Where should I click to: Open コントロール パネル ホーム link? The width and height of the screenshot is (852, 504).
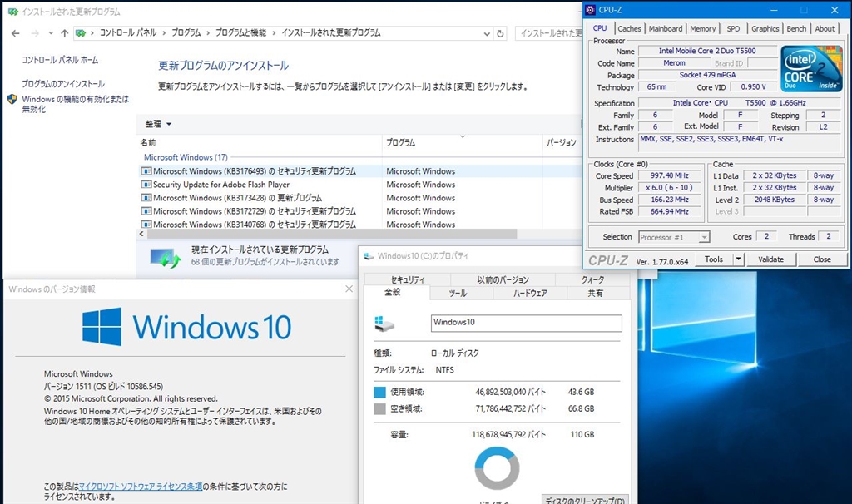60,60
